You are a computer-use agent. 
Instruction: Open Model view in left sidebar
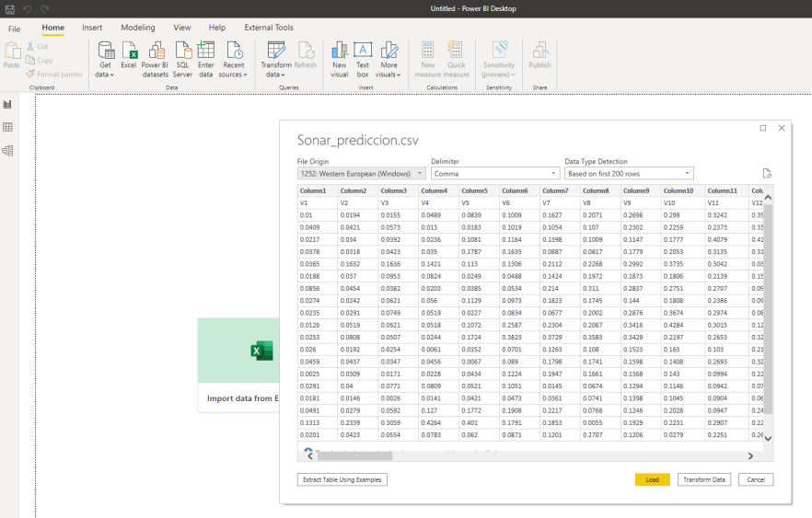(x=8, y=151)
